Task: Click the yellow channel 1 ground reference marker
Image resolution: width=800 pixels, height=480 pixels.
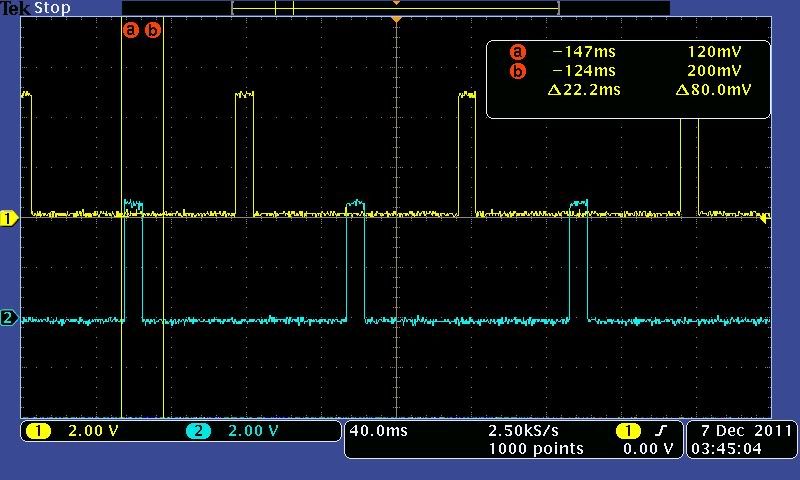Action: point(9,218)
